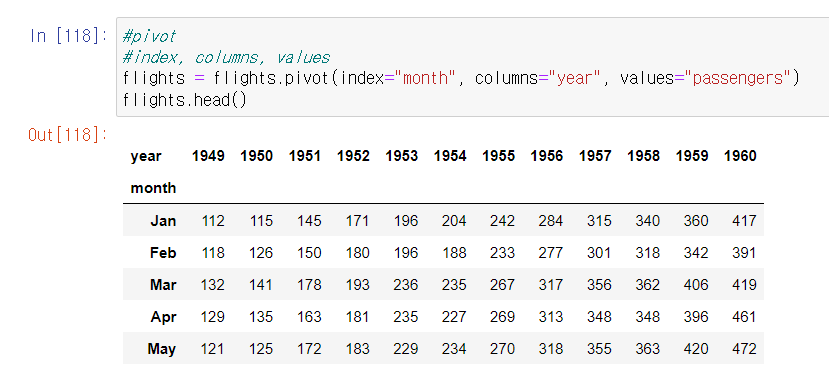Click the flights.head() code line
This screenshot has height=374, width=829.
[x=185, y=99]
